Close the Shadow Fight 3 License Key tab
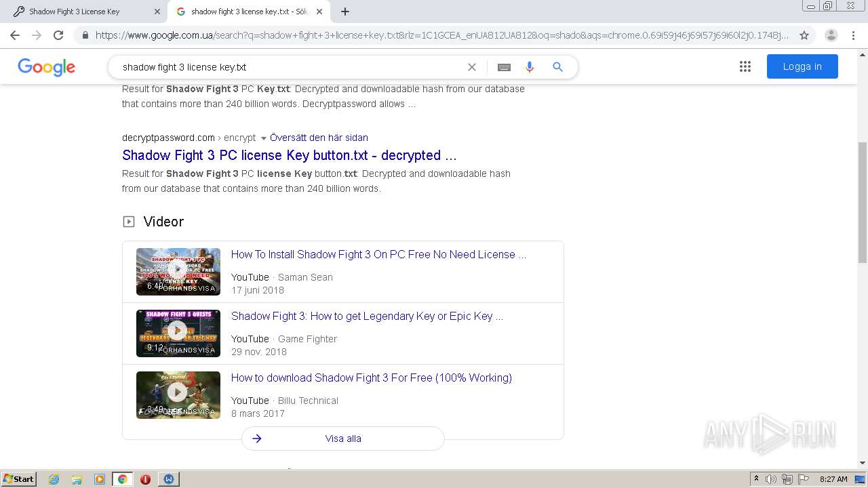The width and height of the screenshot is (868, 488). (157, 12)
